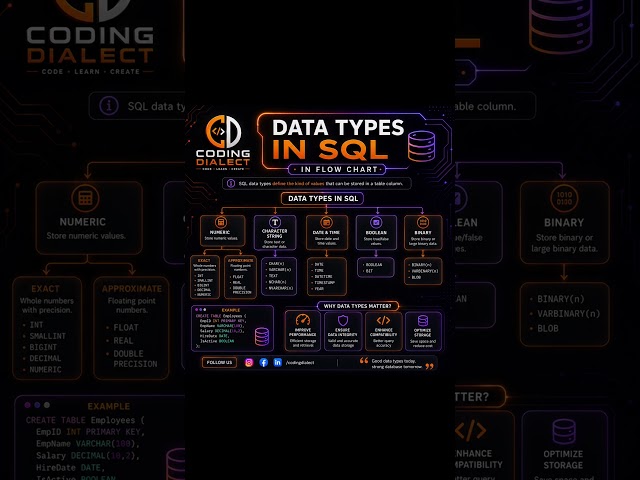The width and height of the screenshot is (640, 480).
Task: Click 'TIMESTAMP' in the date types list
Action: point(325,282)
